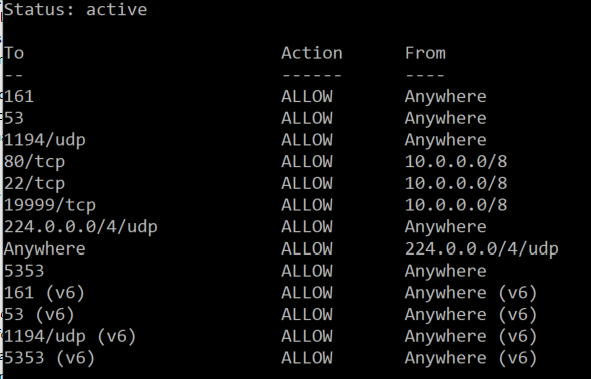The height and width of the screenshot is (379, 591).
Task: Click the '5353 (v6)' entry
Action: 49,358
